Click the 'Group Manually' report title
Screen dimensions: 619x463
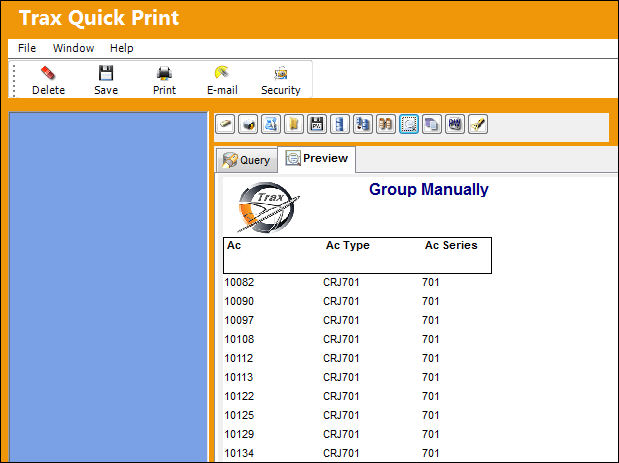pos(429,189)
